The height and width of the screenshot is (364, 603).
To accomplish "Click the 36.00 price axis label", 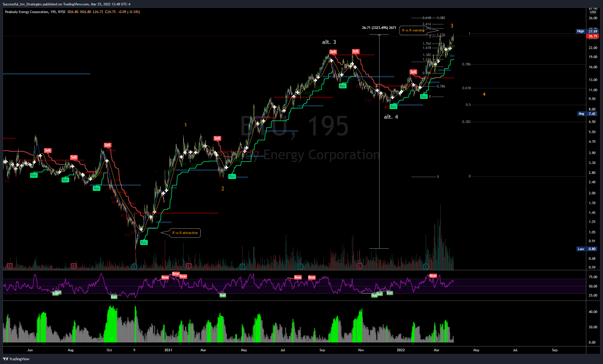I will click(593, 18).
